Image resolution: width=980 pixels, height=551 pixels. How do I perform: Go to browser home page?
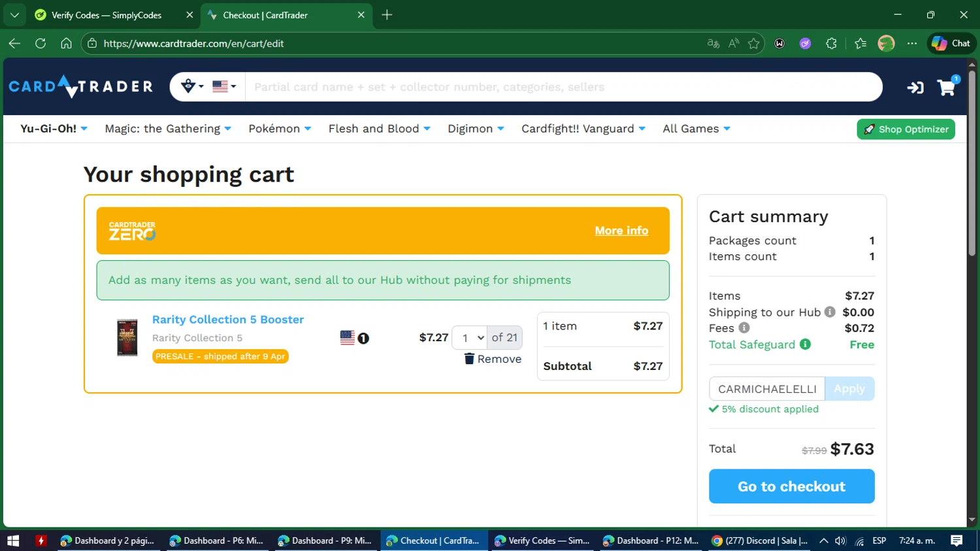[66, 43]
